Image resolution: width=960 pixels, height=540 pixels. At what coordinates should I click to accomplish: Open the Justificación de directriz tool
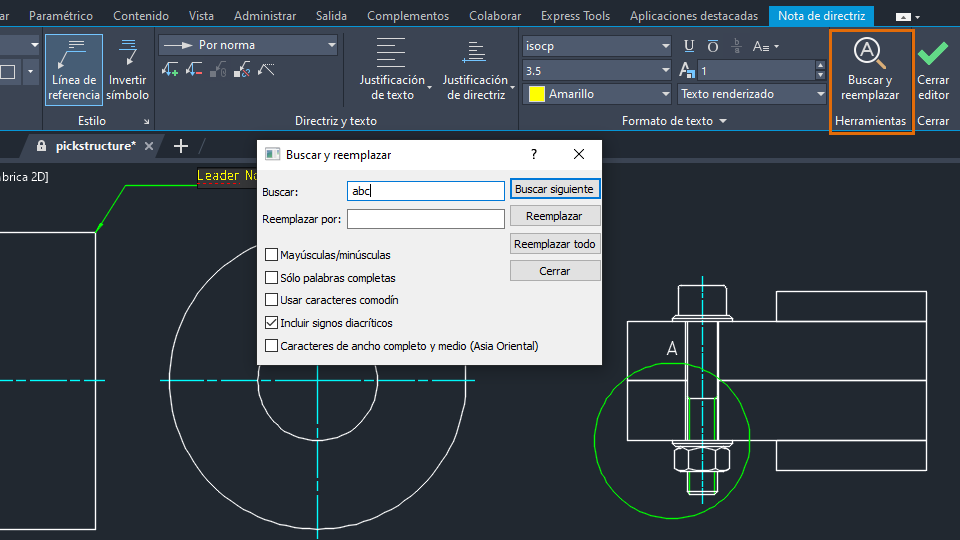476,70
